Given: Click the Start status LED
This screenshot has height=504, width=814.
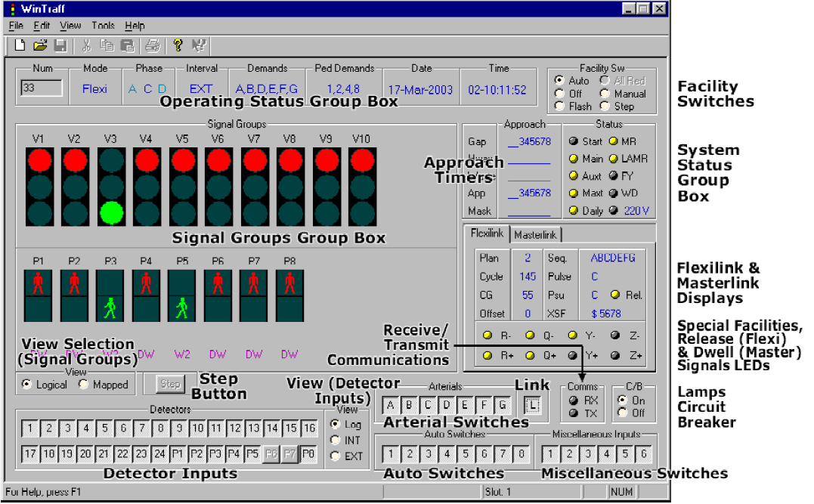Looking at the screenshot, I should point(574,141).
